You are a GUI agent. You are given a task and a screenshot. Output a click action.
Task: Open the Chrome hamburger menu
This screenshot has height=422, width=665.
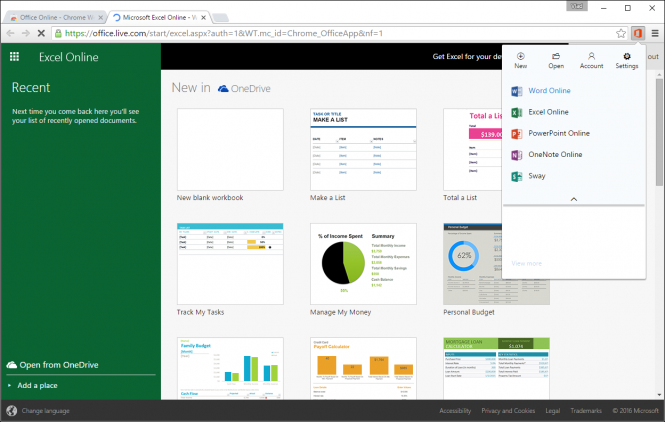click(x=655, y=33)
